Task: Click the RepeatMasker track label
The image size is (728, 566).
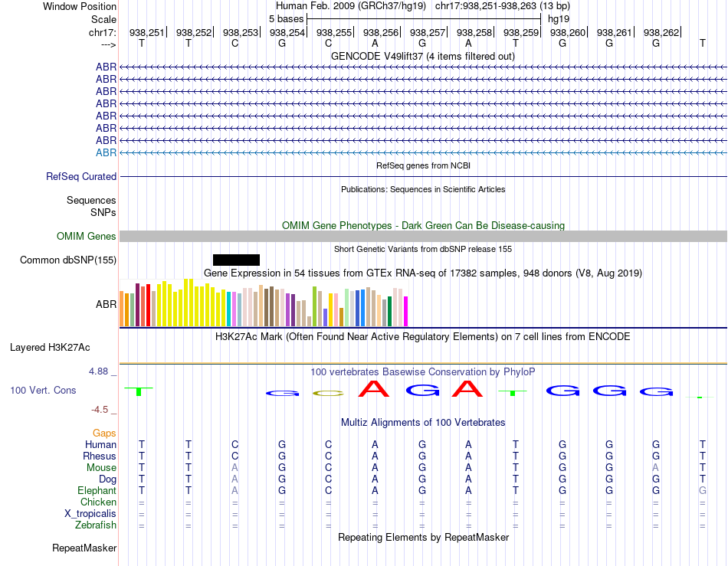Action: [x=84, y=548]
